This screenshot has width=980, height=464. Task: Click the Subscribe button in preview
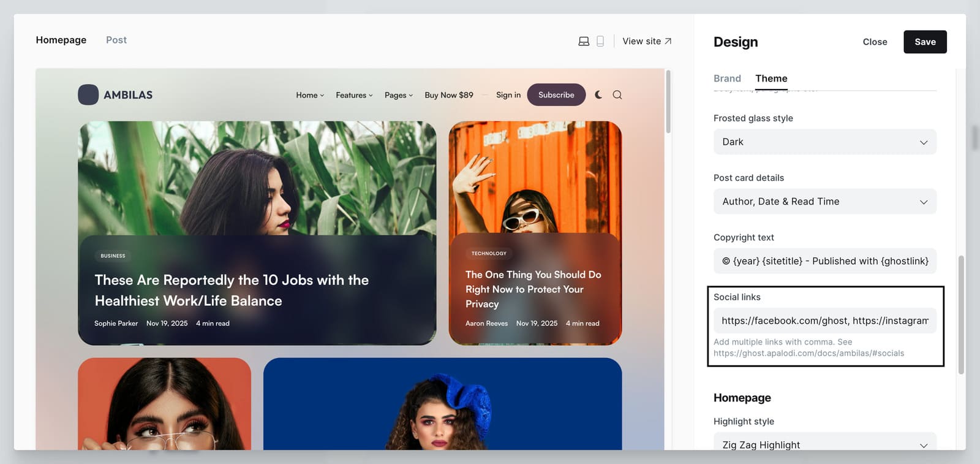coord(556,95)
